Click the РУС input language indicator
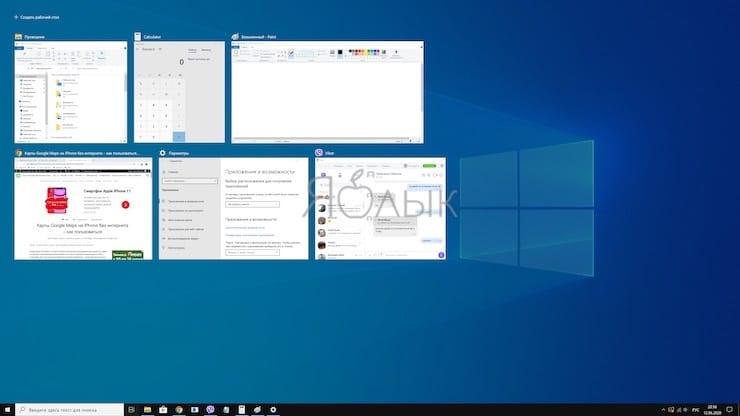 696,410
